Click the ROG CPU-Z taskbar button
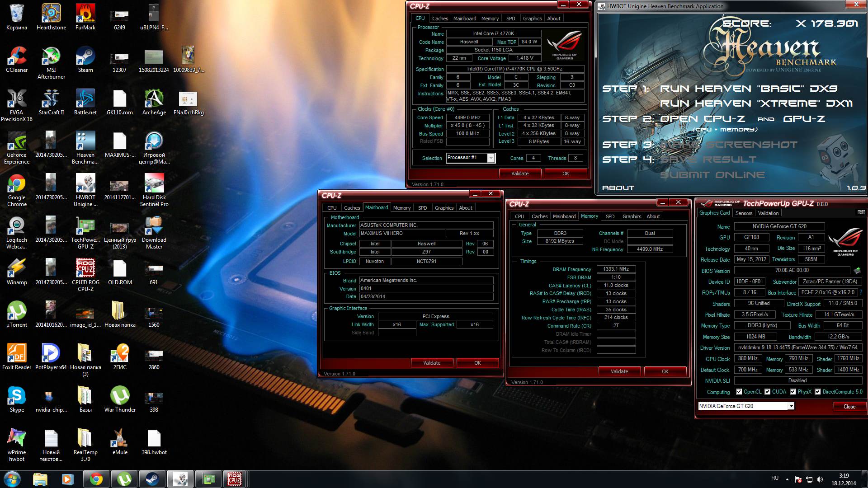The image size is (868, 488). point(235,479)
